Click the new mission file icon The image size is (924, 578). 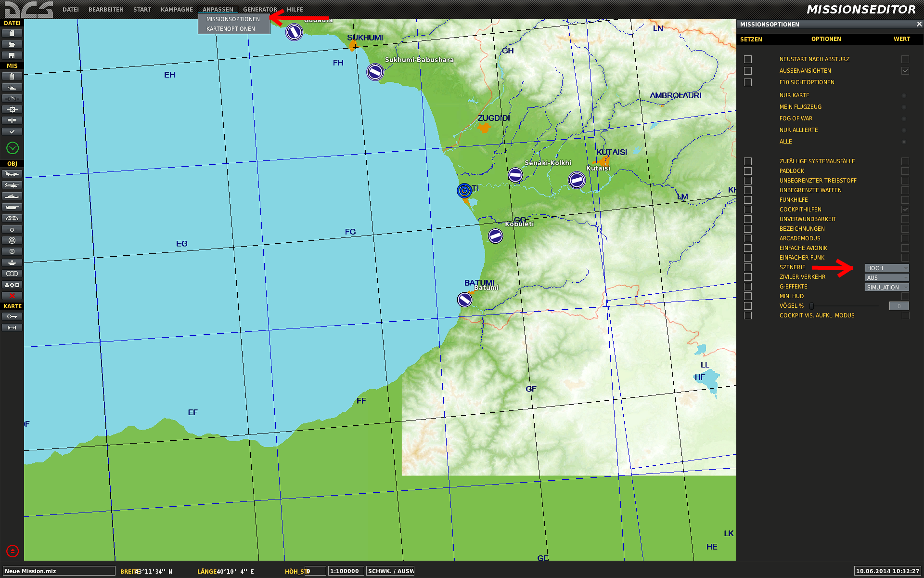(12, 33)
